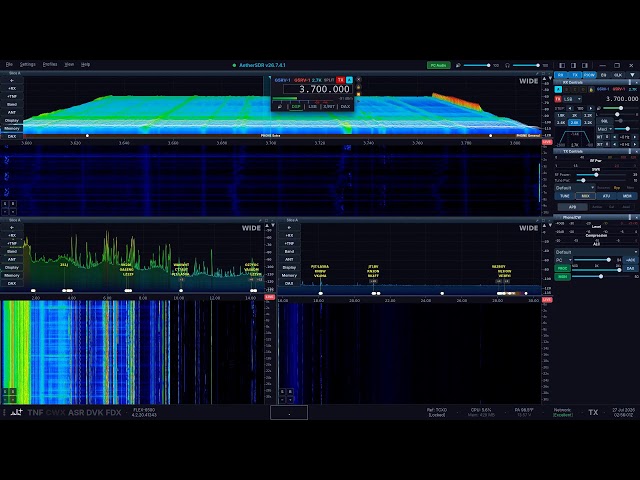
Task: Select the 1.8K filter preset
Action: pos(561,116)
